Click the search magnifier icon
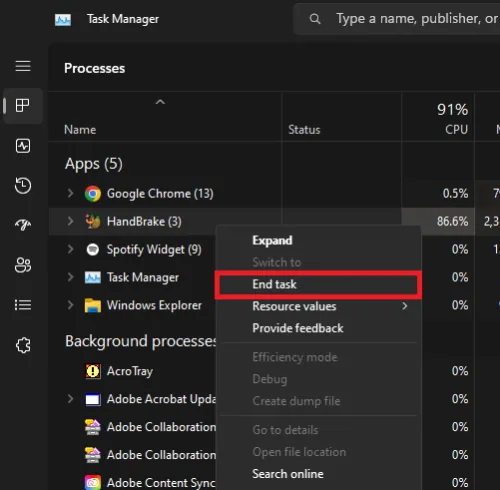 pyautogui.click(x=315, y=19)
